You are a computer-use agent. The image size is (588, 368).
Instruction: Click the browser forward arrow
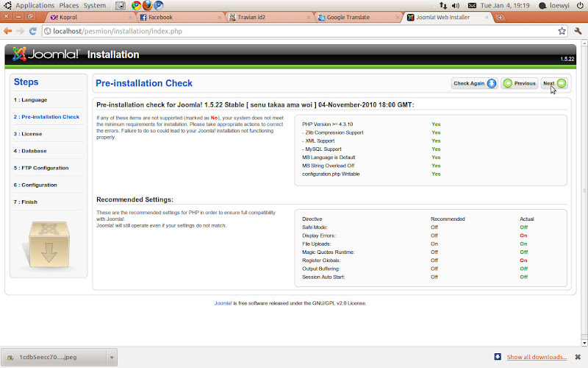[x=21, y=31]
